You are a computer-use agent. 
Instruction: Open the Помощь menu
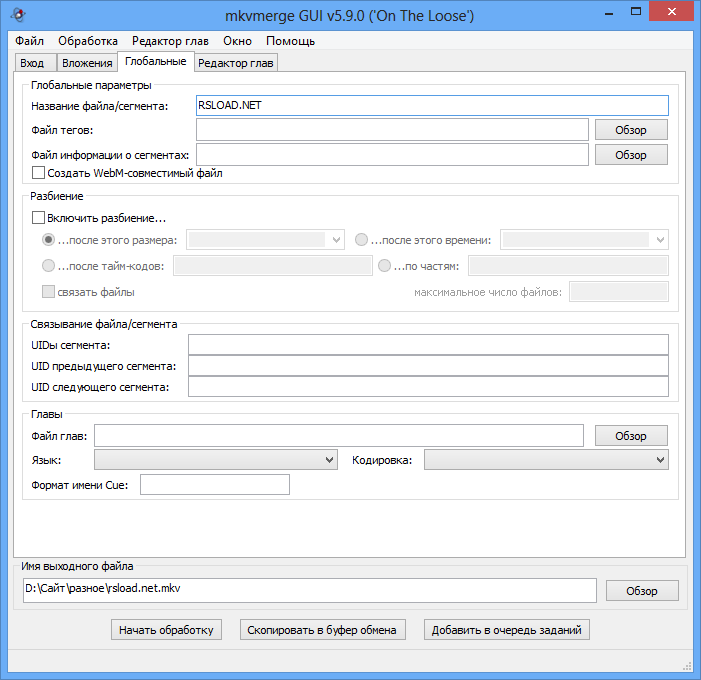[291, 41]
